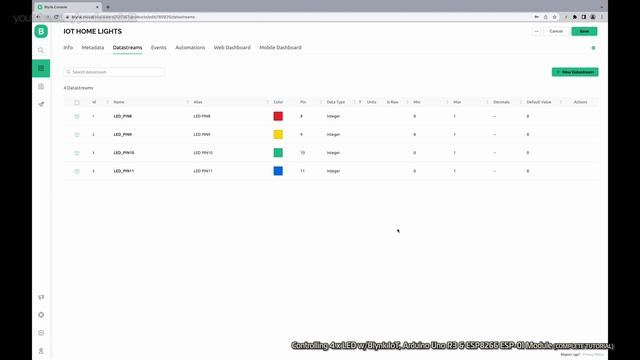Open the Web Dashboard tab
Viewport: 640px width, 360px height.
pos(232,47)
